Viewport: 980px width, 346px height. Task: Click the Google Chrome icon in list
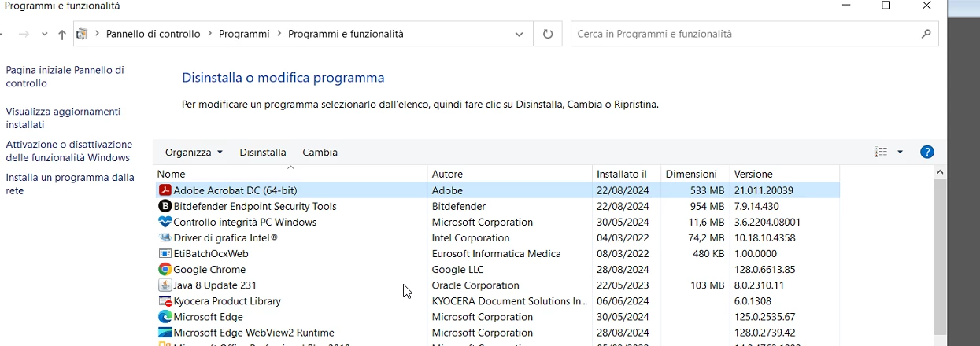[165, 269]
